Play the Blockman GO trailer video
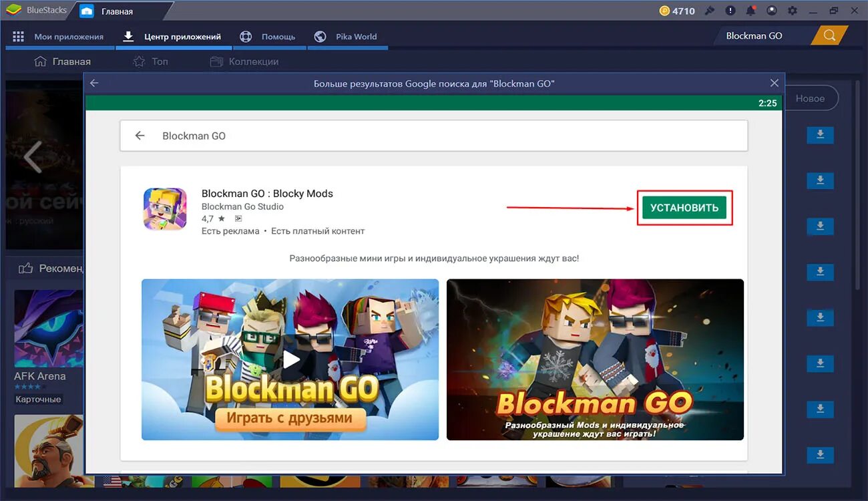The width and height of the screenshot is (868, 501). point(290,359)
